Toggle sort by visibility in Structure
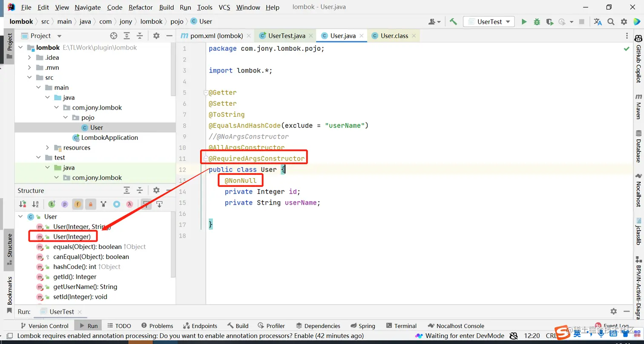This screenshot has height=344, width=644. pos(23,204)
